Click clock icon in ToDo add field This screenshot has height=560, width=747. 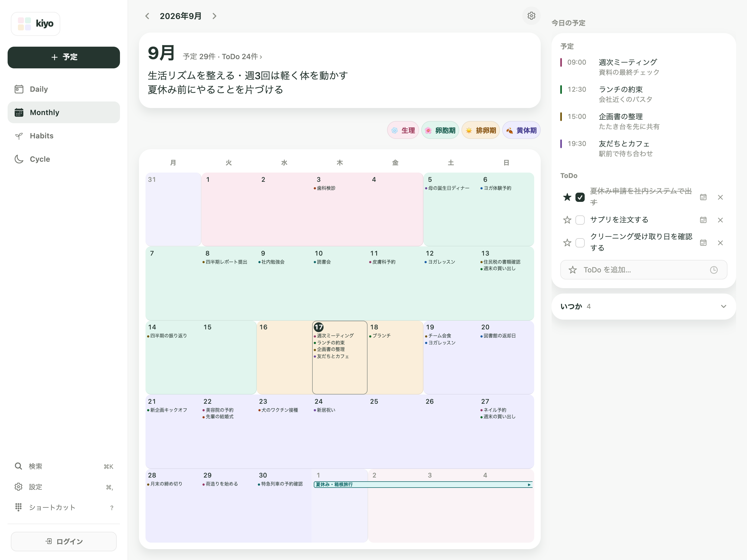714,270
